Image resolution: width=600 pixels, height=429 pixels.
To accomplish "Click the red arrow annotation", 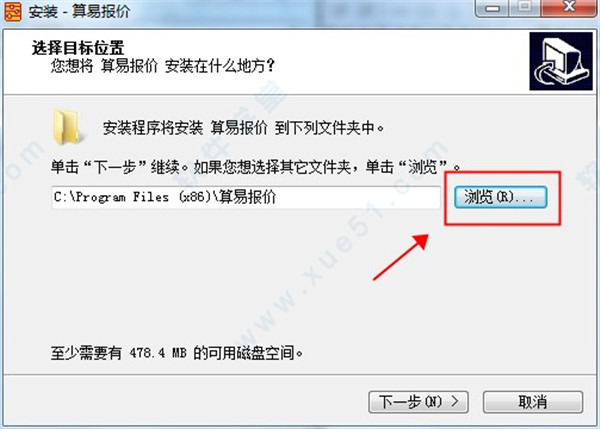I will pos(400,258).
